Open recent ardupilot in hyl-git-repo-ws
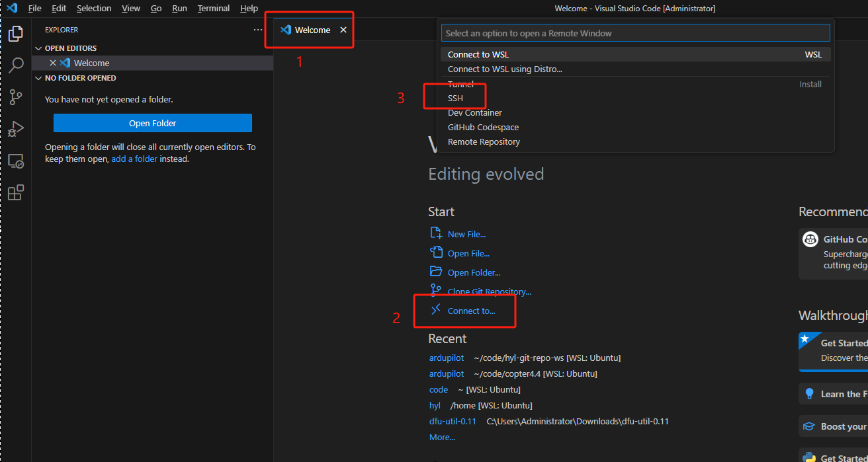 click(447, 358)
